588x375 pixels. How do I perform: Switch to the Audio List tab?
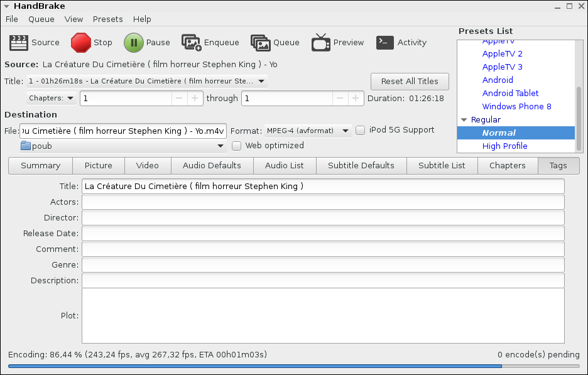pos(284,166)
